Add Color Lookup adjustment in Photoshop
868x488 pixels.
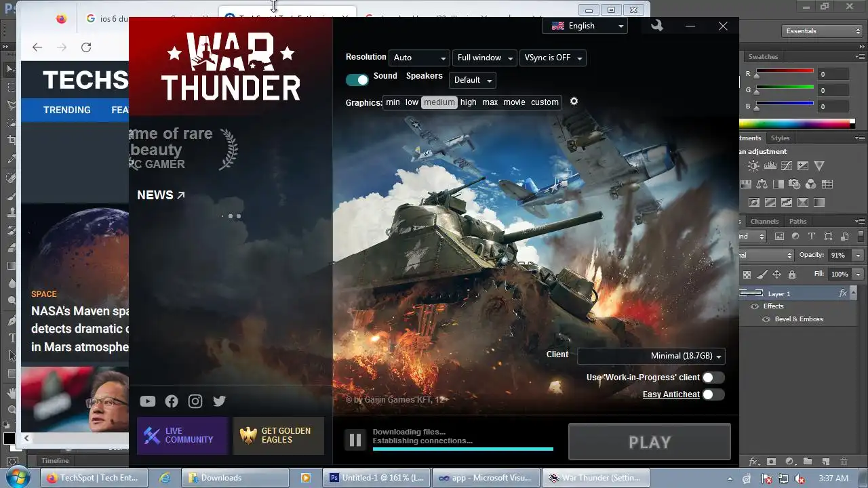[827, 184]
